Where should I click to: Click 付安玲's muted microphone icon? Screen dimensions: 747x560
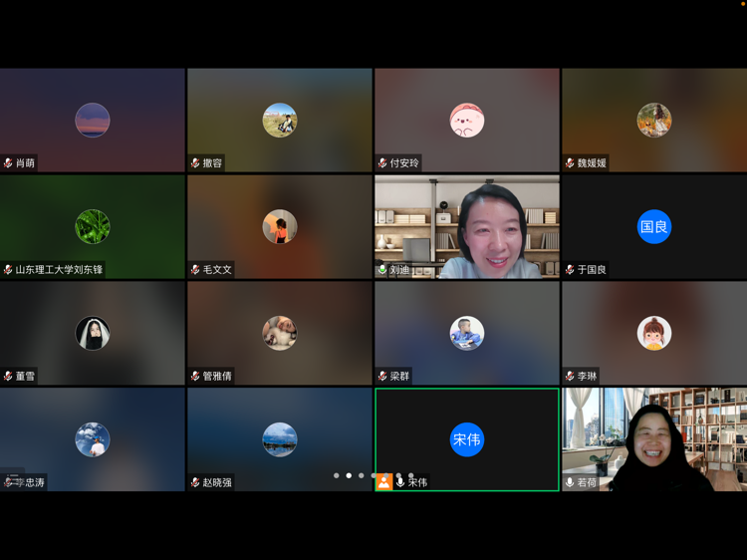pos(382,163)
